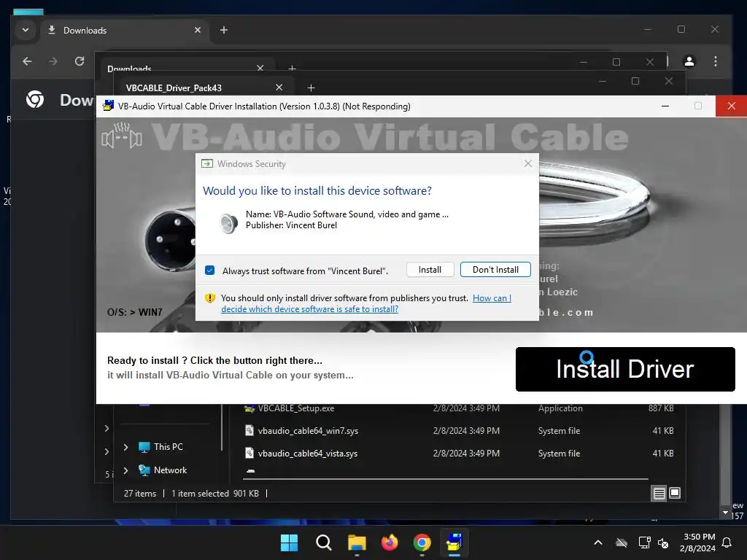747x560 pixels.
Task: Reload the Chrome page
Action: [x=80, y=61]
